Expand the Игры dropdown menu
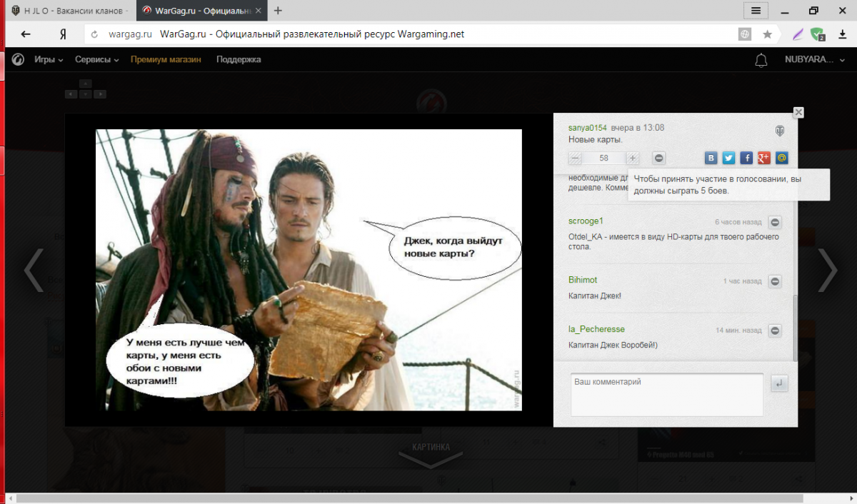The width and height of the screenshot is (857, 504). (49, 60)
